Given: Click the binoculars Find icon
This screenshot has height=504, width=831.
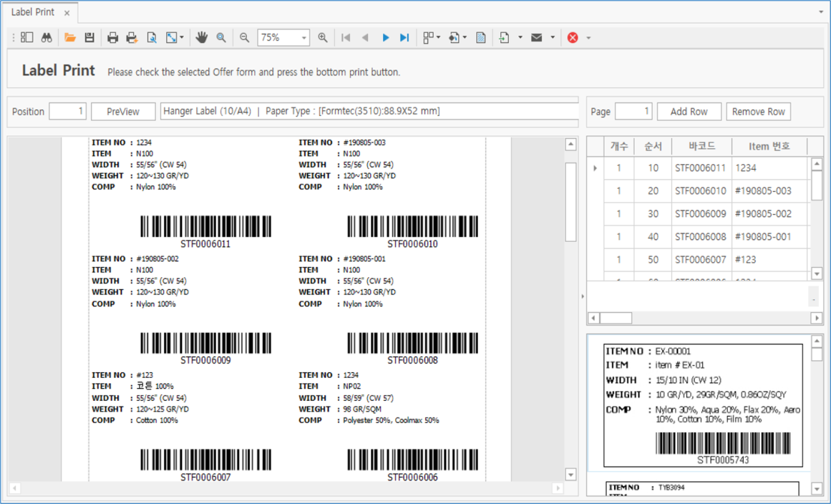Looking at the screenshot, I should point(47,37).
